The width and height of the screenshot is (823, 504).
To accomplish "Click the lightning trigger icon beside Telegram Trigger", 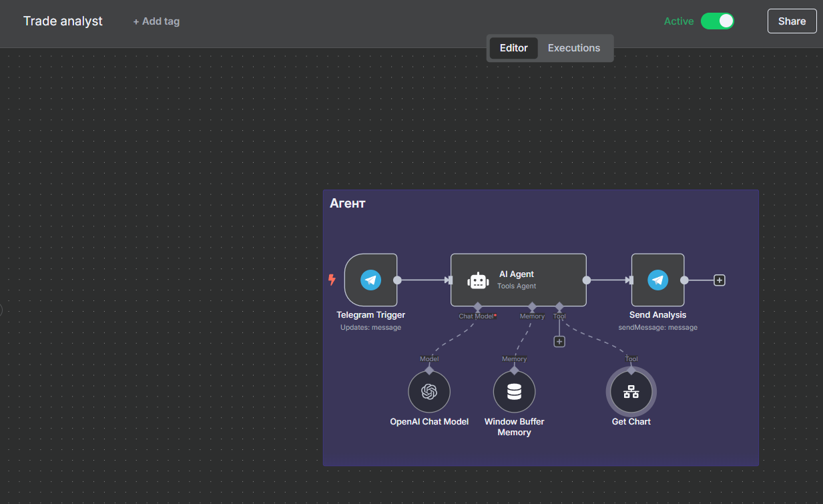I will (332, 280).
